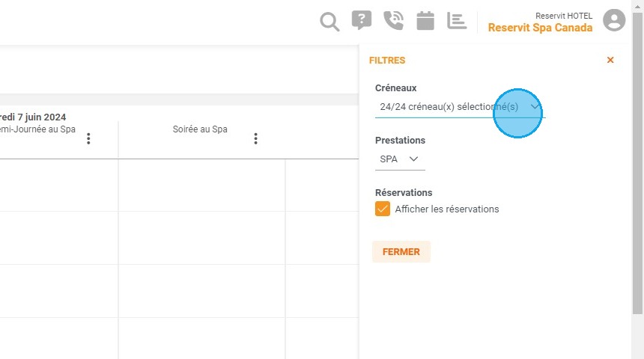Viewport: 644px width, 359px height.
Task: Expand the Prestations SPA dropdown
Action: pyautogui.click(x=400, y=159)
